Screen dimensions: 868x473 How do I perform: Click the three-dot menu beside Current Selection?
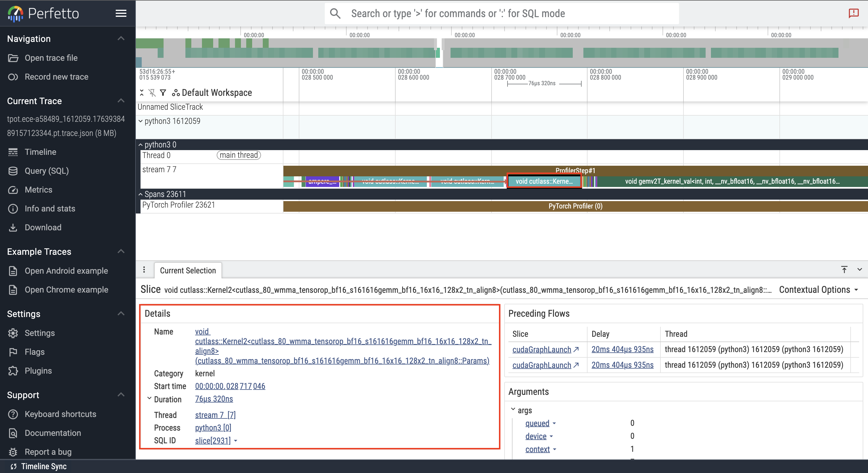(144, 270)
